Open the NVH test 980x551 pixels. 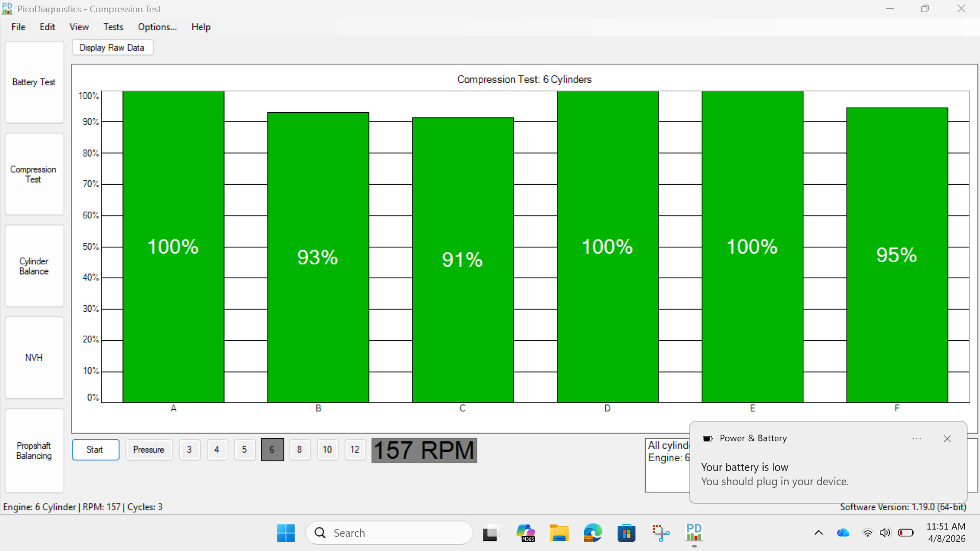tap(34, 358)
